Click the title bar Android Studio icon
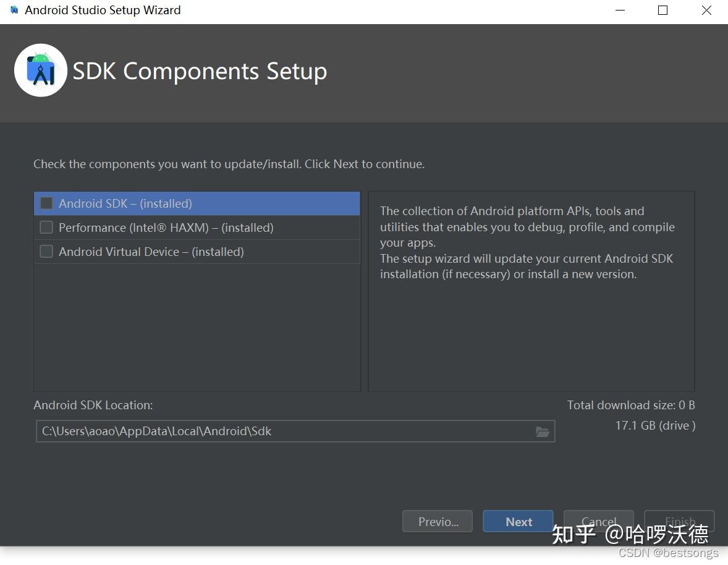The height and width of the screenshot is (565, 728). (x=14, y=11)
